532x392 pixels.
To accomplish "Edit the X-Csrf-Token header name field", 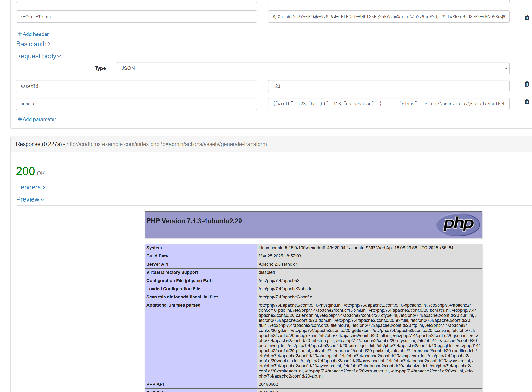I will point(137,17).
